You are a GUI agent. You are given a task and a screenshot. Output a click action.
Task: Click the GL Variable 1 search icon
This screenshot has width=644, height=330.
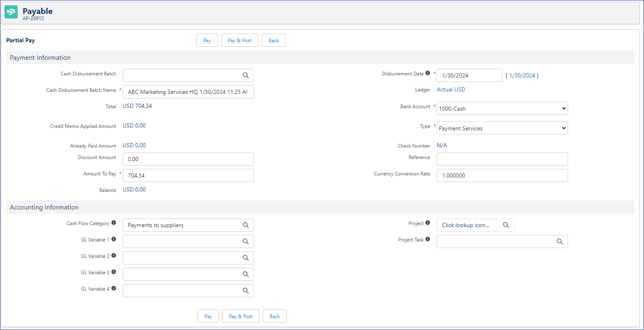[x=245, y=241]
